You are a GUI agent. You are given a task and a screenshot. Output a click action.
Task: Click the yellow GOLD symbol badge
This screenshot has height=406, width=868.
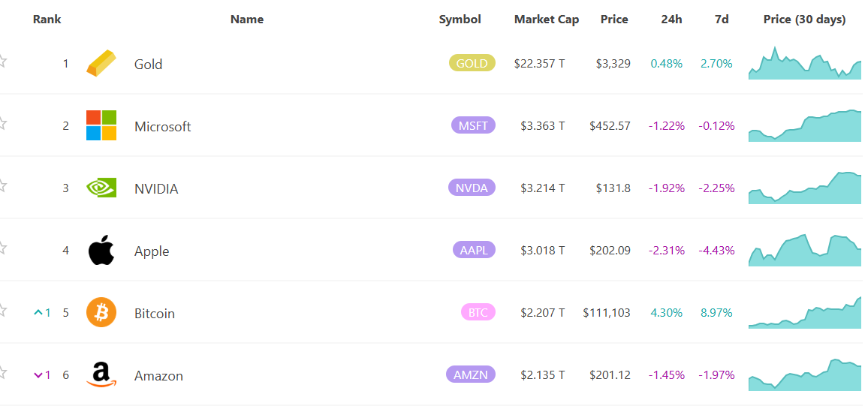click(x=472, y=63)
